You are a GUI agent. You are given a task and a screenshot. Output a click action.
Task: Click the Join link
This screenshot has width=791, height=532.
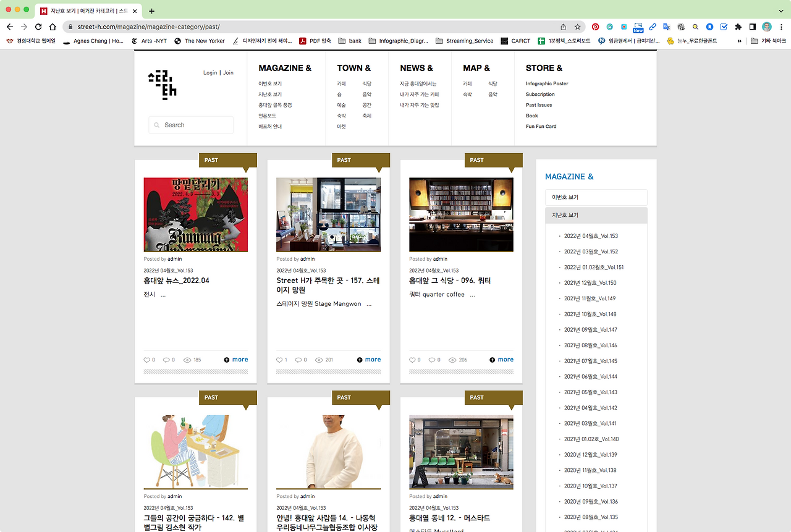pyautogui.click(x=228, y=73)
